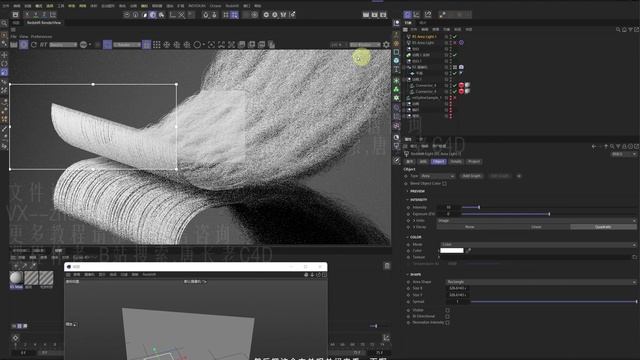Screen dimensions: 640x360
Task: Toggle green check on first RS Area Light
Action: pyautogui.click(x=455, y=36)
